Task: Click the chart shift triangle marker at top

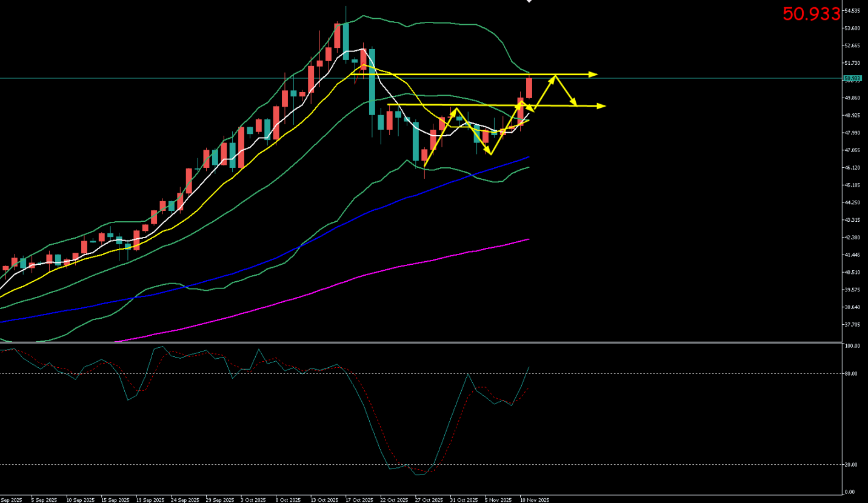Action: click(x=529, y=2)
